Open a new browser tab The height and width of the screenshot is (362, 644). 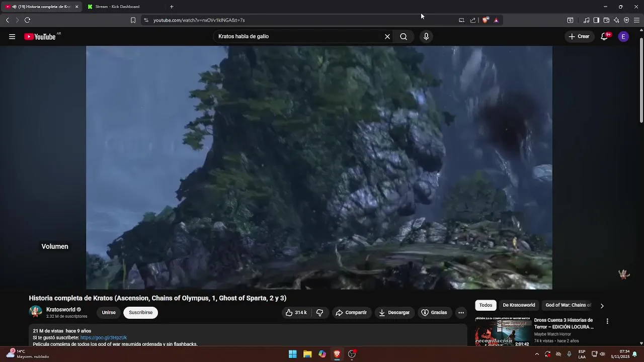pos(172,7)
